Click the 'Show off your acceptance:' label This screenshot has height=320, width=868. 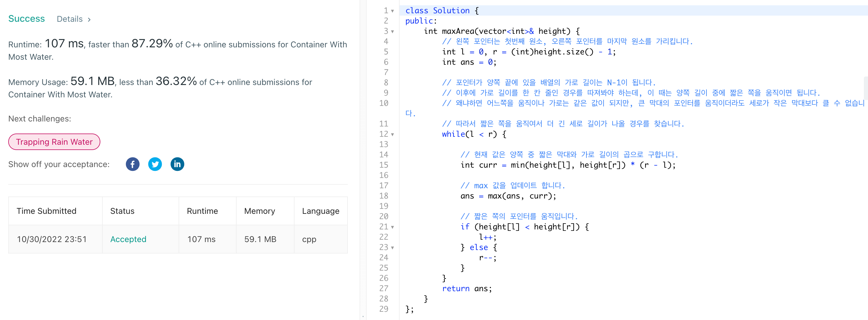(59, 164)
